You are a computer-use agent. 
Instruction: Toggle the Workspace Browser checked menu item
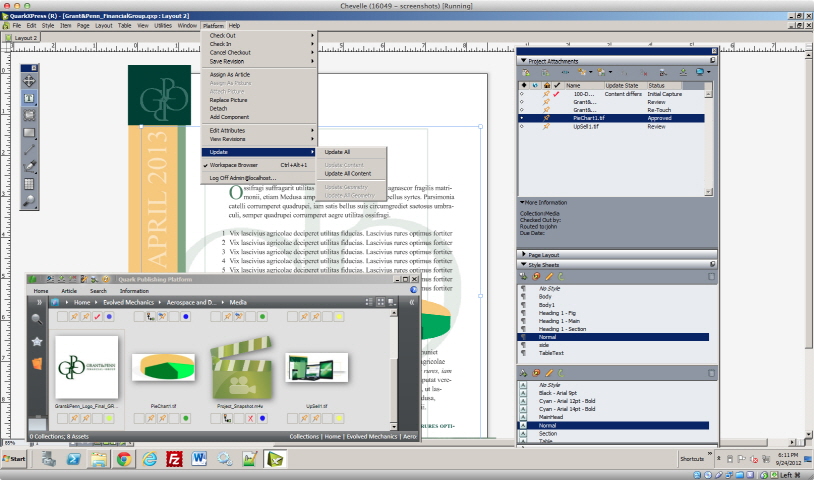point(259,165)
